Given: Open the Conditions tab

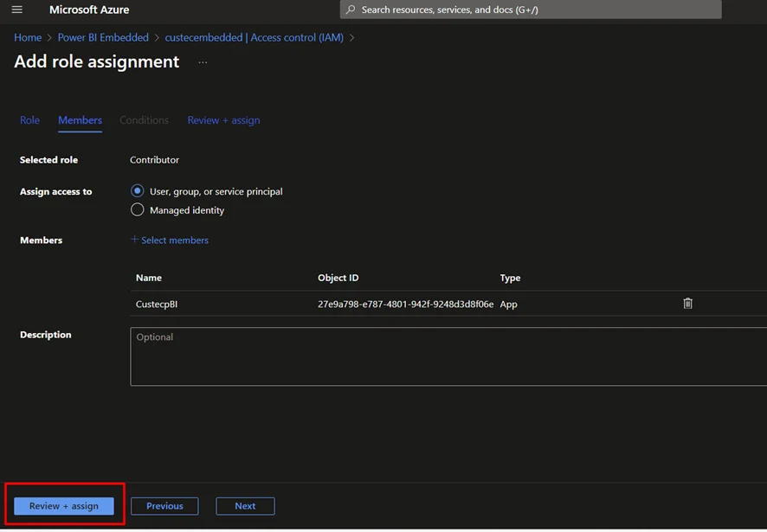Looking at the screenshot, I should point(144,120).
